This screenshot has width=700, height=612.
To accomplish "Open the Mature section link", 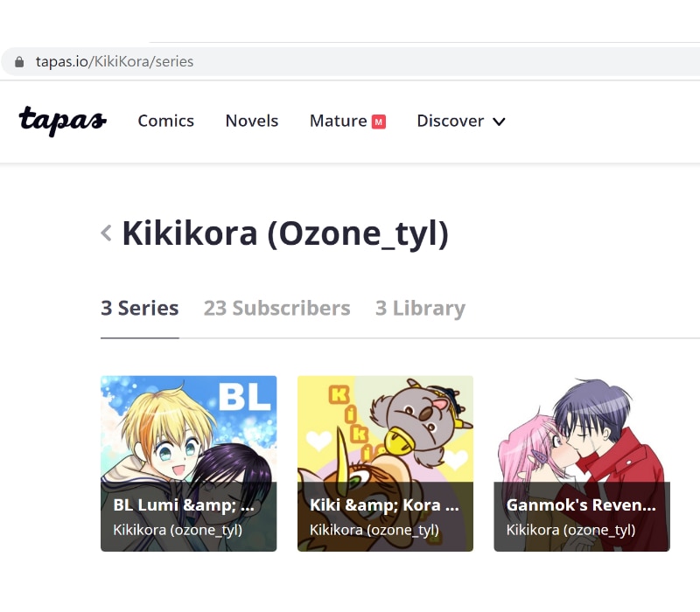I will click(338, 121).
